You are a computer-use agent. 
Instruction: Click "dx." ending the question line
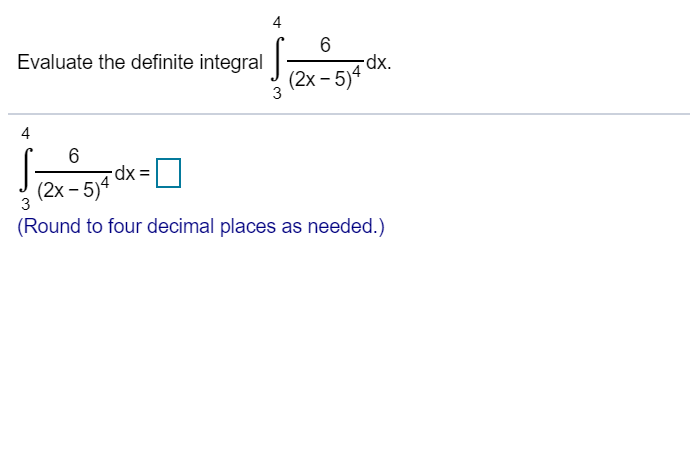tap(378, 62)
